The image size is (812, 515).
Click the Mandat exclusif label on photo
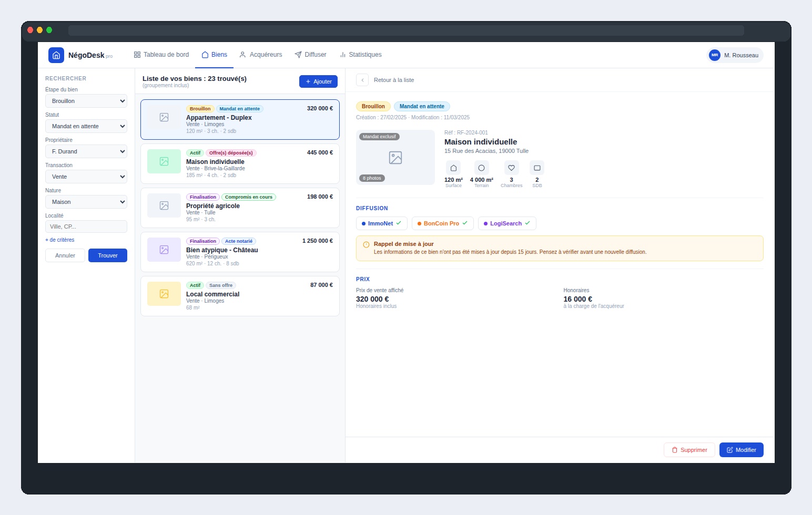(x=379, y=137)
